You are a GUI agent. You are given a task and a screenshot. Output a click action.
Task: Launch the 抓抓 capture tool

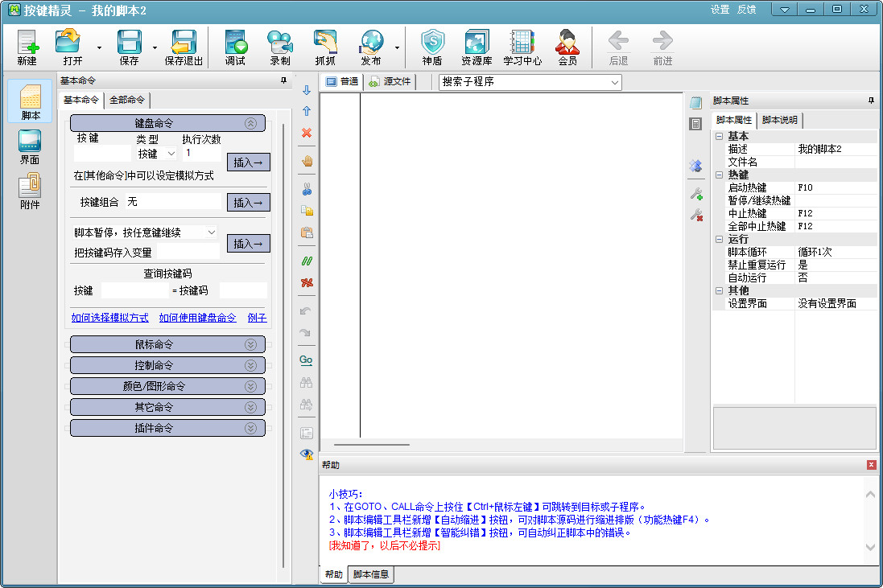[325, 47]
